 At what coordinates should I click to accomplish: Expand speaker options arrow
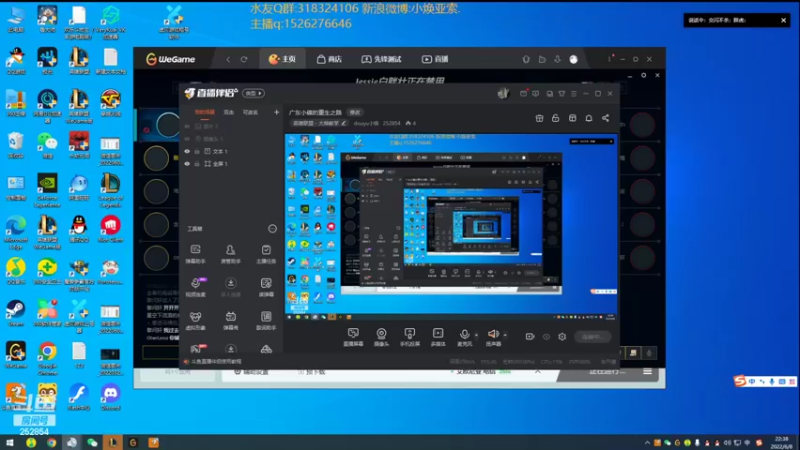coord(505,335)
